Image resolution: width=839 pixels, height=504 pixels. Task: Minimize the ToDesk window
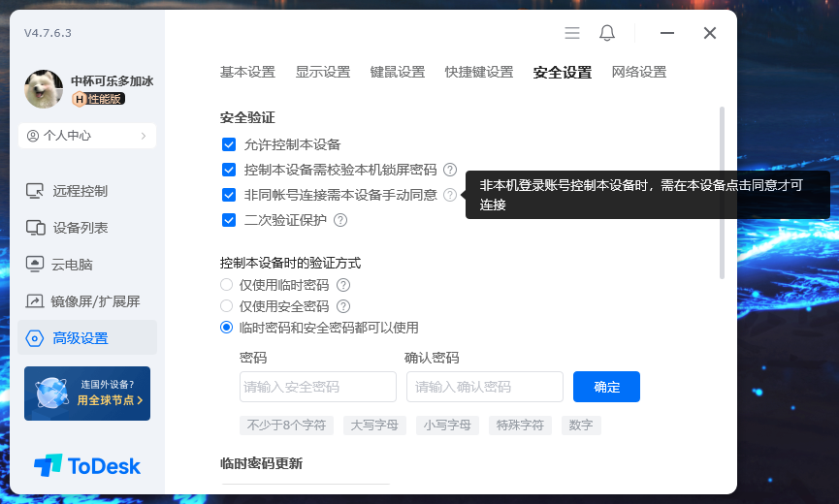coord(666,33)
